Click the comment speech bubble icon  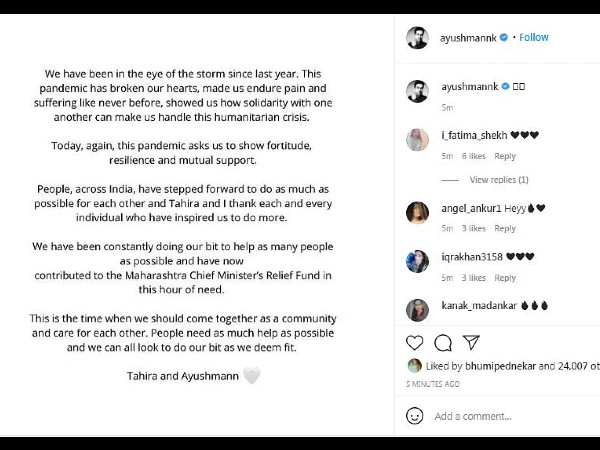tap(443, 342)
